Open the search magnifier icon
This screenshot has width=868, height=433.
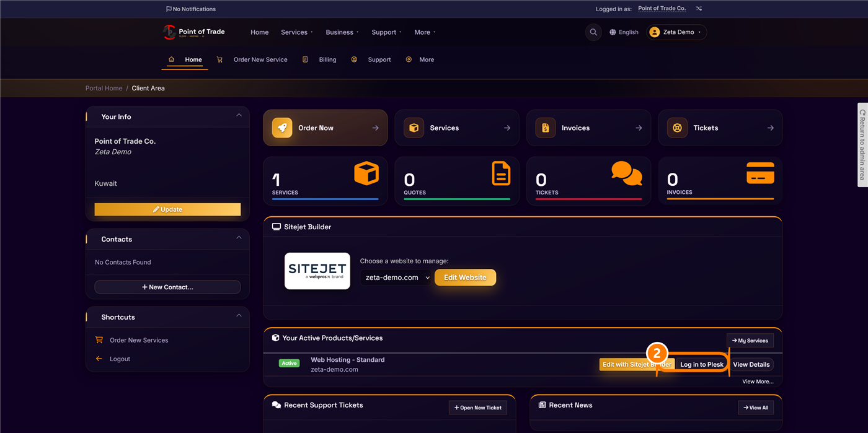click(x=593, y=32)
